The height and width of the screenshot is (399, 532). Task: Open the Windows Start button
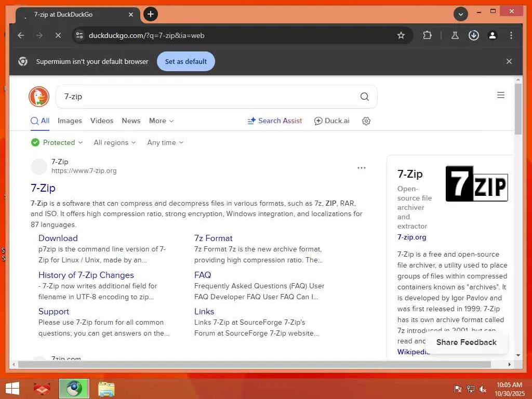point(12,389)
